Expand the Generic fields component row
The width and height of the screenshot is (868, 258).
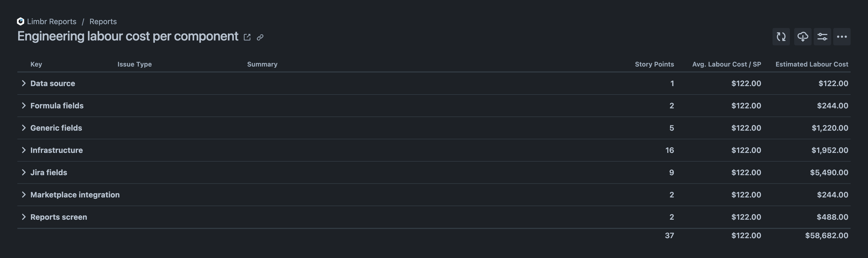24,128
